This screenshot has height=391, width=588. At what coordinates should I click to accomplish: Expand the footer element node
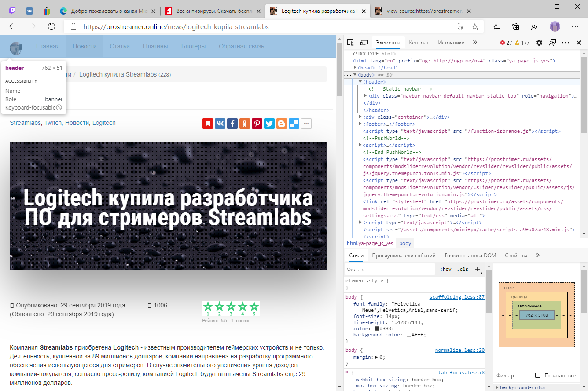click(360, 124)
